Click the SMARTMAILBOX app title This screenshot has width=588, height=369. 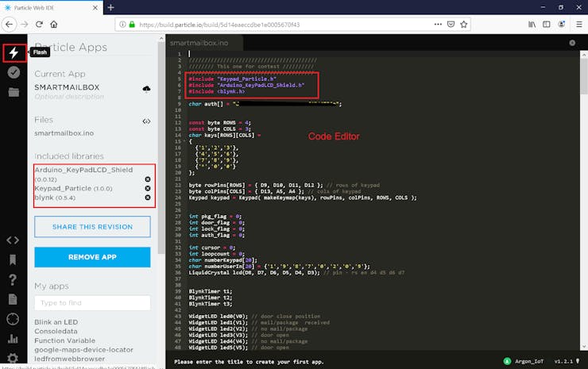coord(67,87)
